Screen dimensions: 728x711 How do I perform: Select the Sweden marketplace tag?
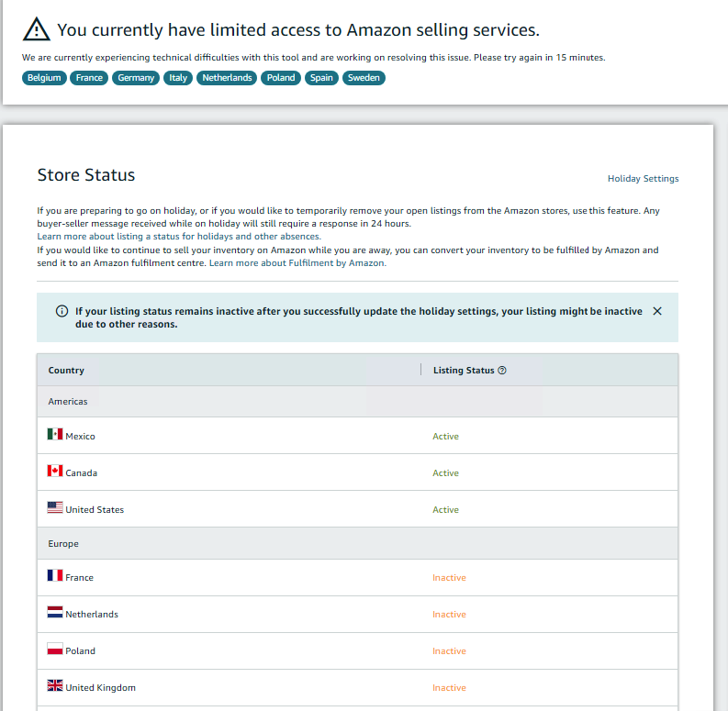(364, 77)
